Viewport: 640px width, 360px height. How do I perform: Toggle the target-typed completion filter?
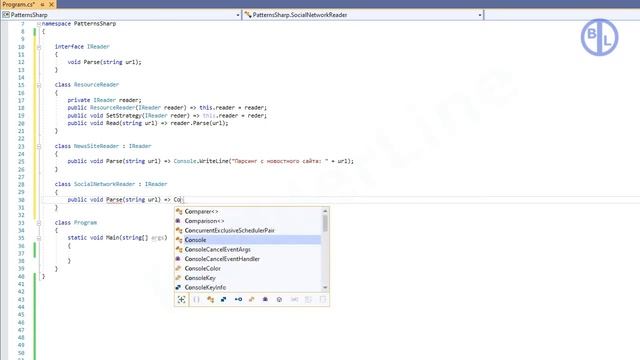(182, 300)
